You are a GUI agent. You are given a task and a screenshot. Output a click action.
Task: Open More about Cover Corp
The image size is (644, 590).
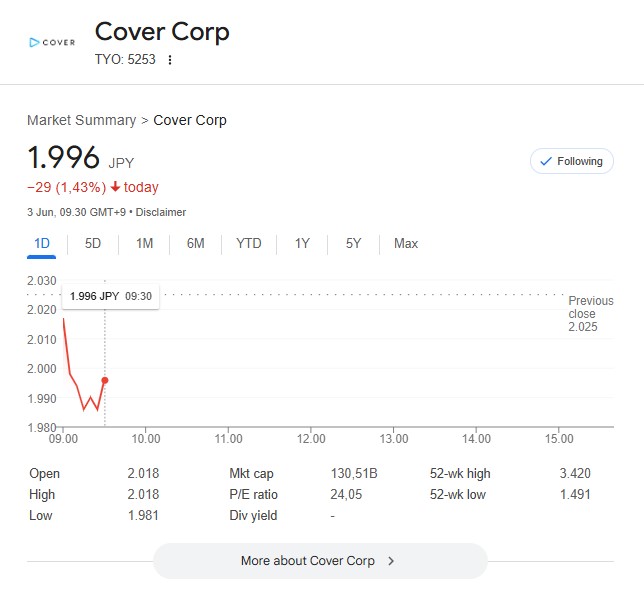click(320, 561)
